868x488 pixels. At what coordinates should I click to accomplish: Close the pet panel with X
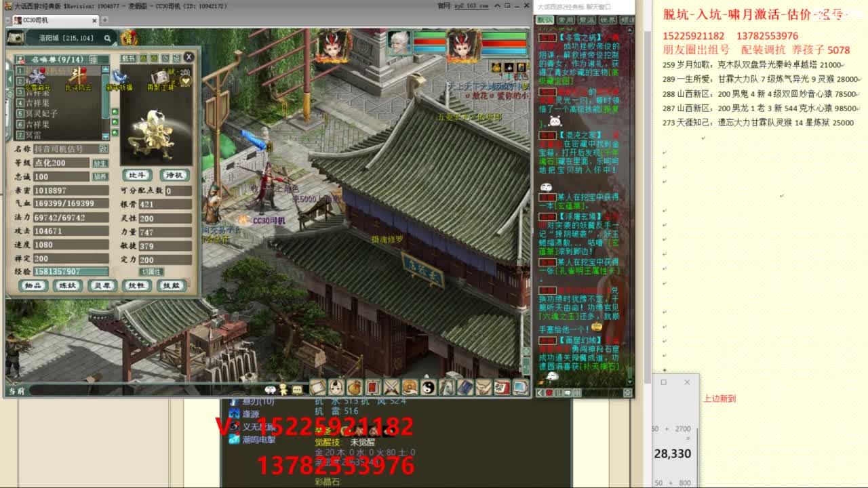(189, 57)
